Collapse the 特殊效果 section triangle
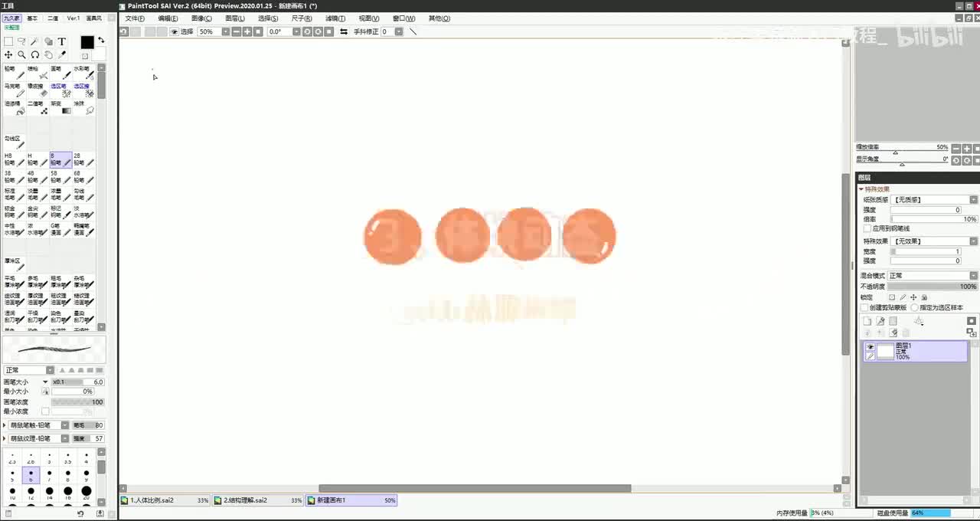980x521 pixels. [x=861, y=189]
